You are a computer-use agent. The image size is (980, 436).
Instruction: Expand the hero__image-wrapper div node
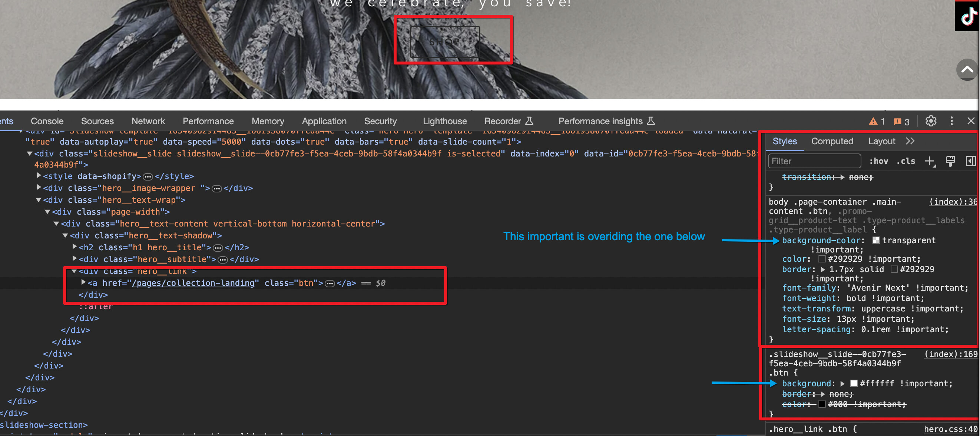(x=39, y=188)
